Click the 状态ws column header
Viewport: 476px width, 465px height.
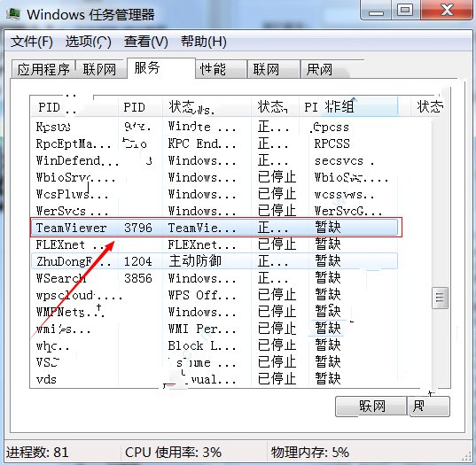(x=207, y=107)
